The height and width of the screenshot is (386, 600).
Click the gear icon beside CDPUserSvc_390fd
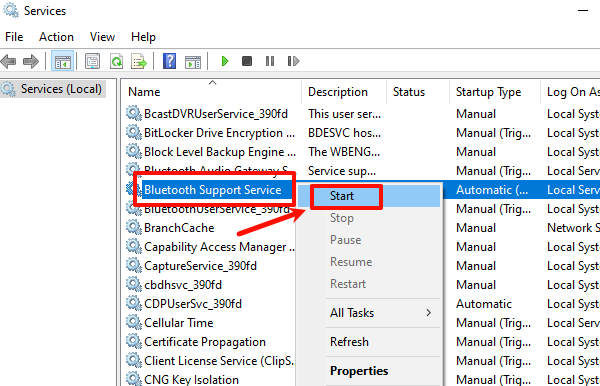click(134, 304)
